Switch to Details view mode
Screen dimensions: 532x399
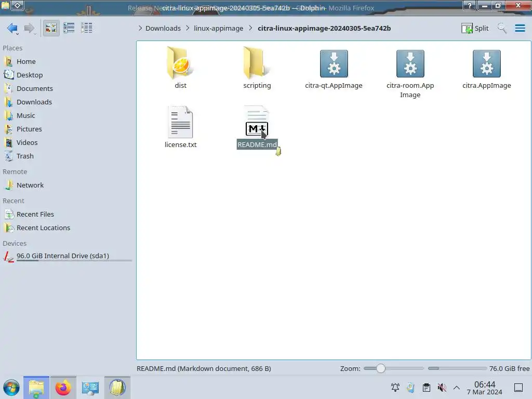pos(87,28)
